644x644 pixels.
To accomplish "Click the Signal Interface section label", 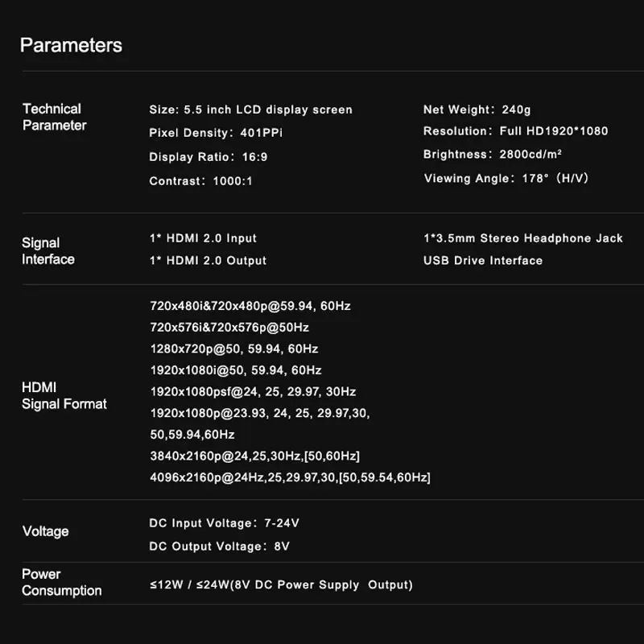I will [48, 250].
